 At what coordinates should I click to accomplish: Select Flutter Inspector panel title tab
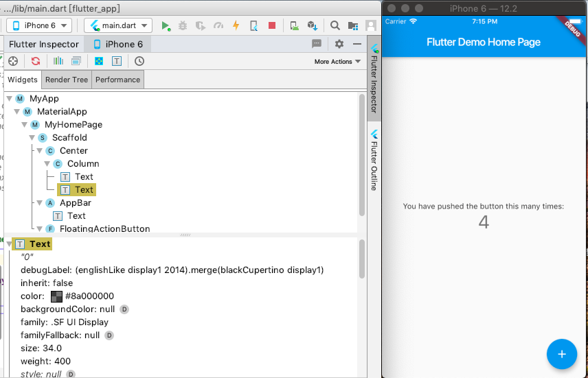pos(44,44)
